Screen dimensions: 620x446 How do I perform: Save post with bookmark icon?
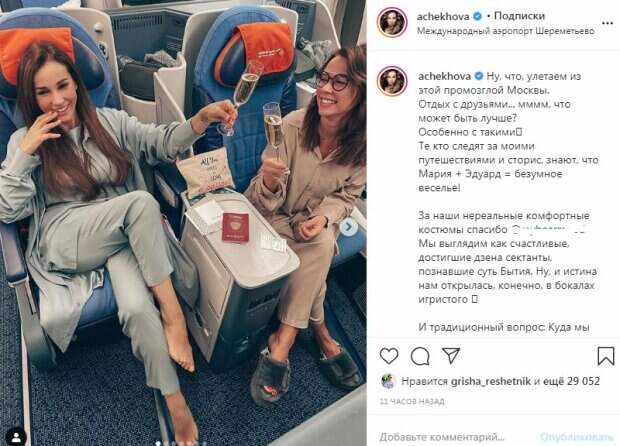pos(605,356)
